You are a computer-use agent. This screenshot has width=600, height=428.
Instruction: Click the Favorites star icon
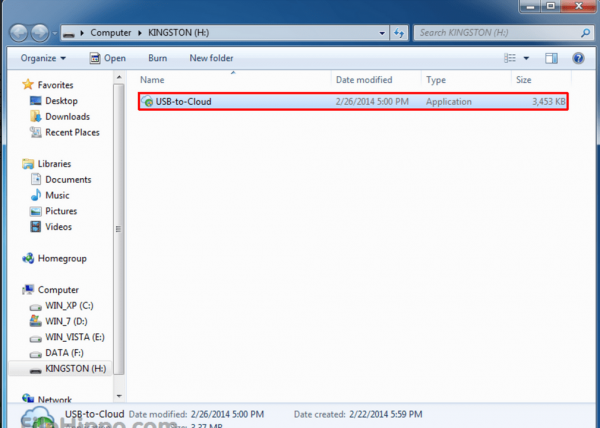[x=28, y=85]
